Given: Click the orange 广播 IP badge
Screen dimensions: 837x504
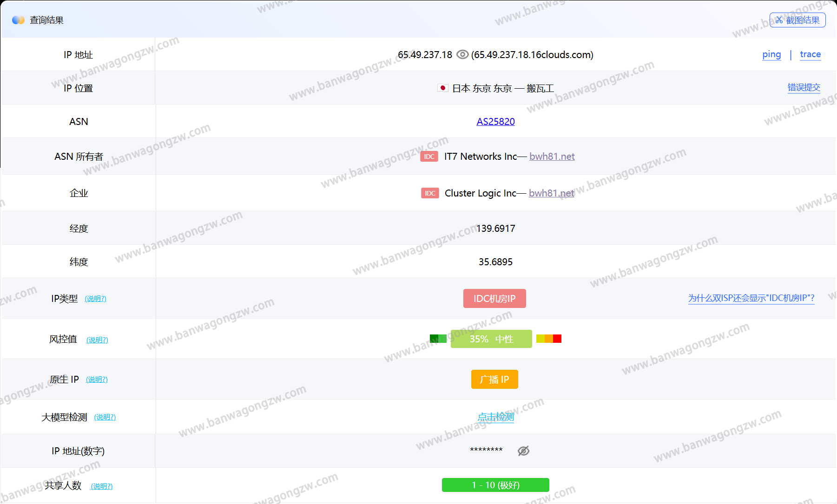Looking at the screenshot, I should point(494,380).
